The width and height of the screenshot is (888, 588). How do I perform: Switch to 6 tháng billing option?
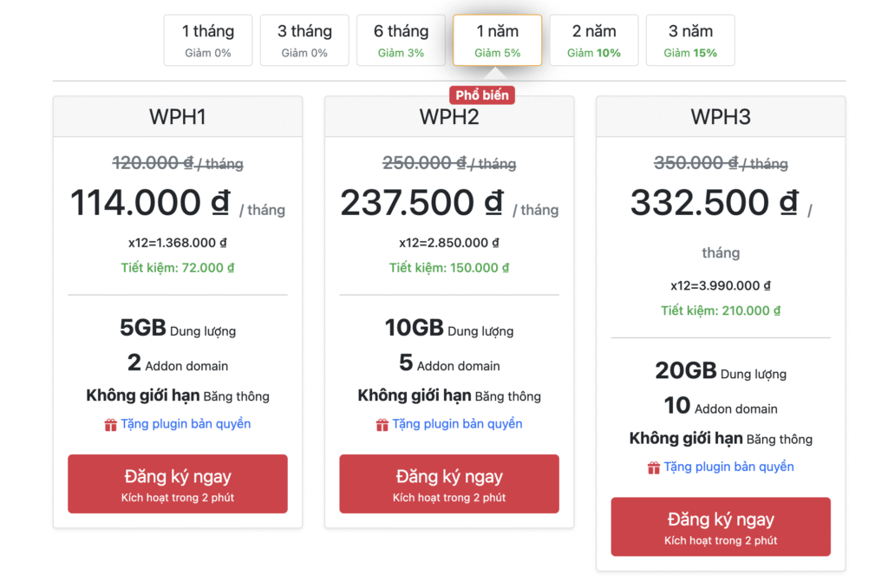point(401,41)
